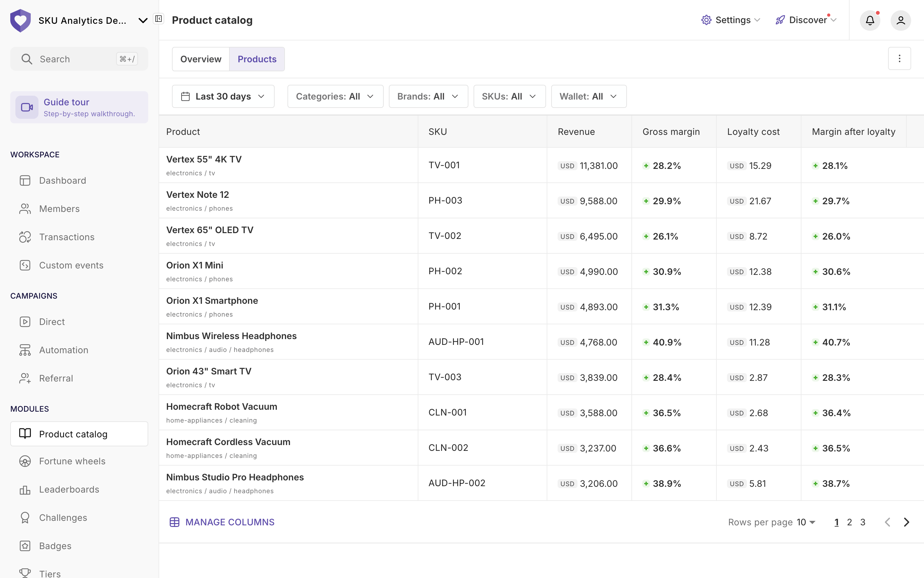Open the Vertex Note 12 product row
Viewport: 924px width, 578px height.
pos(541,201)
